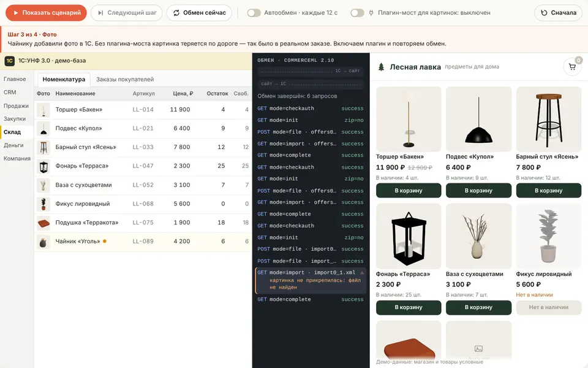Click the 1C logo icon in the demo base header
This screenshot has height=368, width=588.
pyautogui.click(x=9, y=61)
